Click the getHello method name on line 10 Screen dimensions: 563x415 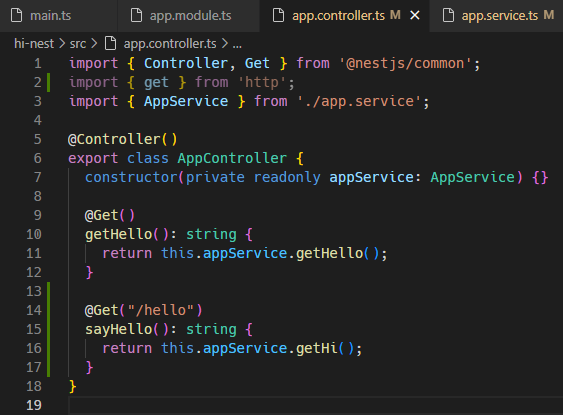click(x=119, y=234)
